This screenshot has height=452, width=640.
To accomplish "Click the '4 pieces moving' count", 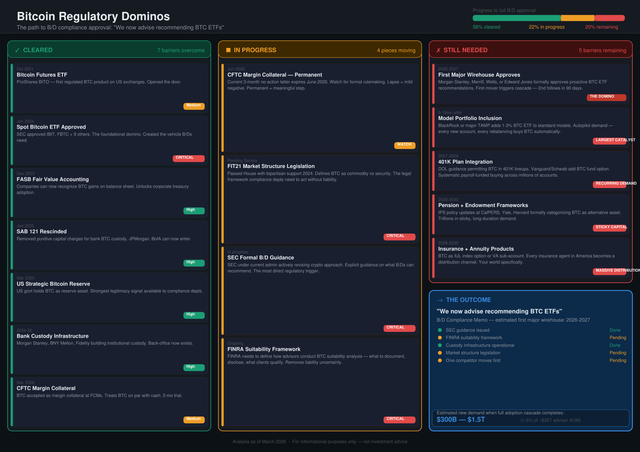I will (x=396, y=50).
